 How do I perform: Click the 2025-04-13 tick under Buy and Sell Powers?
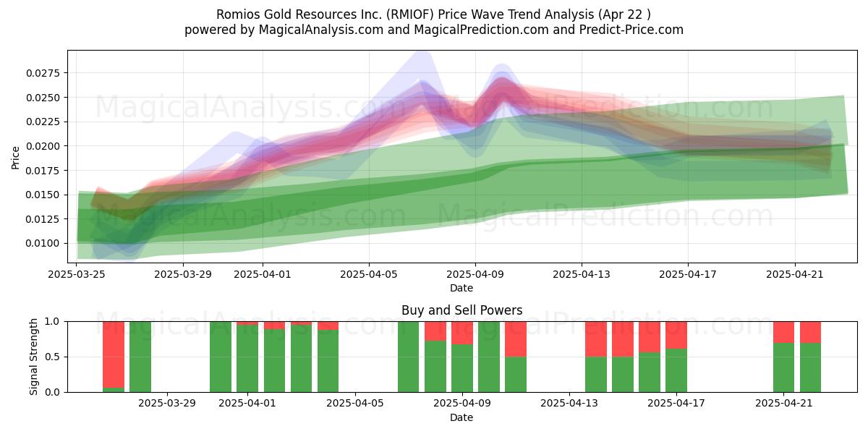pos(569,404)
